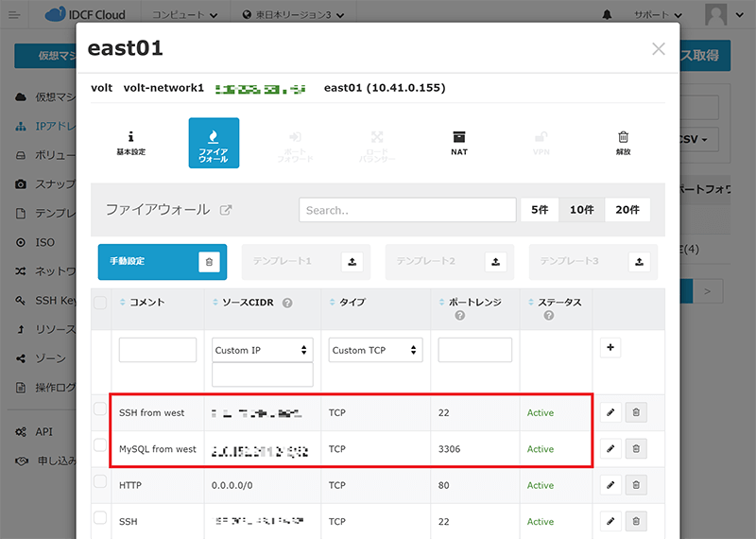Show 20件 per page
756x539 pixels.
pos(627,210)
